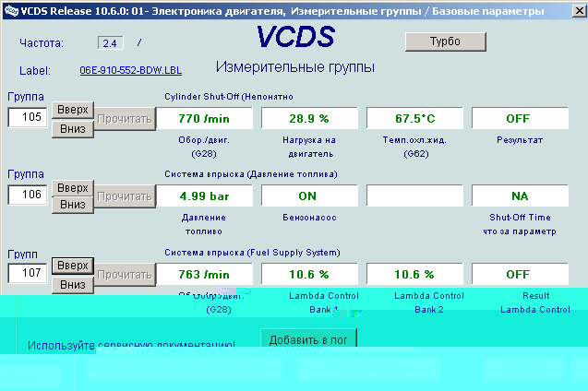Click Прочитать for group 105

[125, 119]
